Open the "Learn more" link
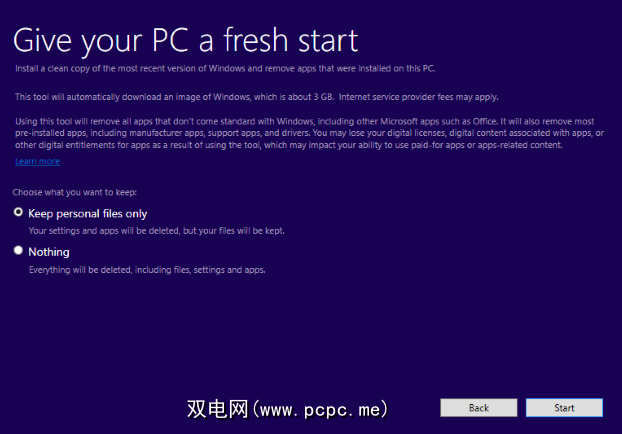This screenshot has height=434, width=622. [x=37, y=161]
